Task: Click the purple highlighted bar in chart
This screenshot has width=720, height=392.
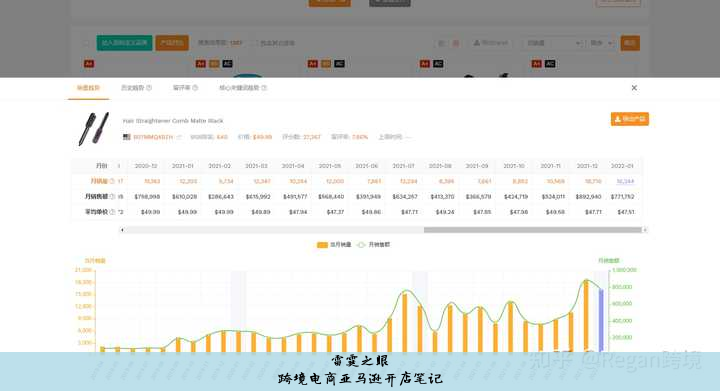Action: coord(601,320)
